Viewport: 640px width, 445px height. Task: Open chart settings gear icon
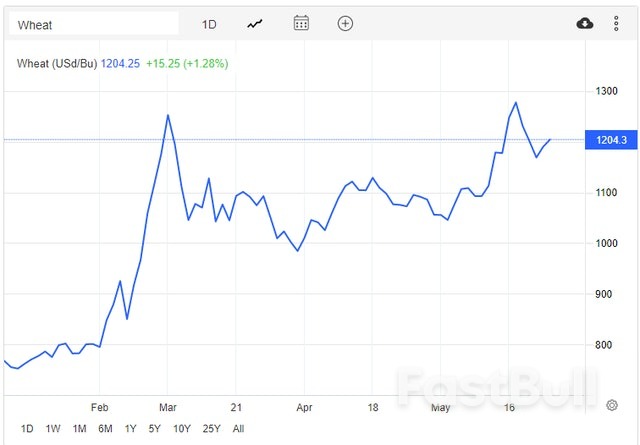[611, 405]
